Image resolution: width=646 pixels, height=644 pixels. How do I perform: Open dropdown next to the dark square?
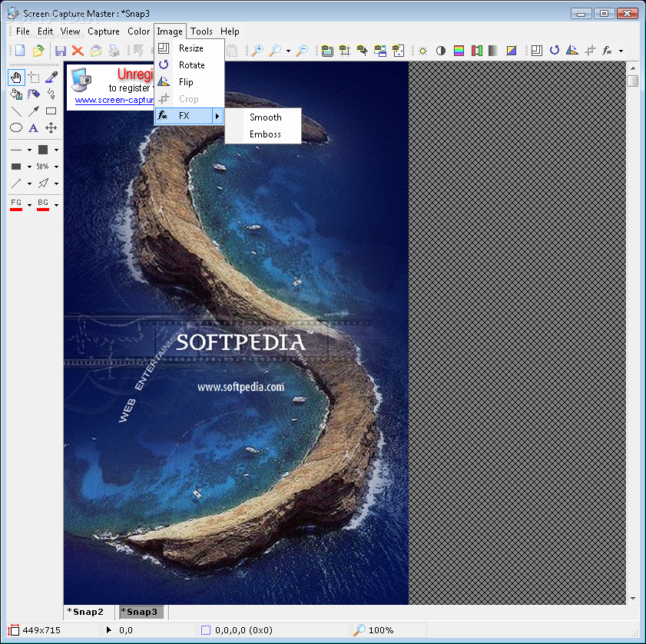pos(56,150)
